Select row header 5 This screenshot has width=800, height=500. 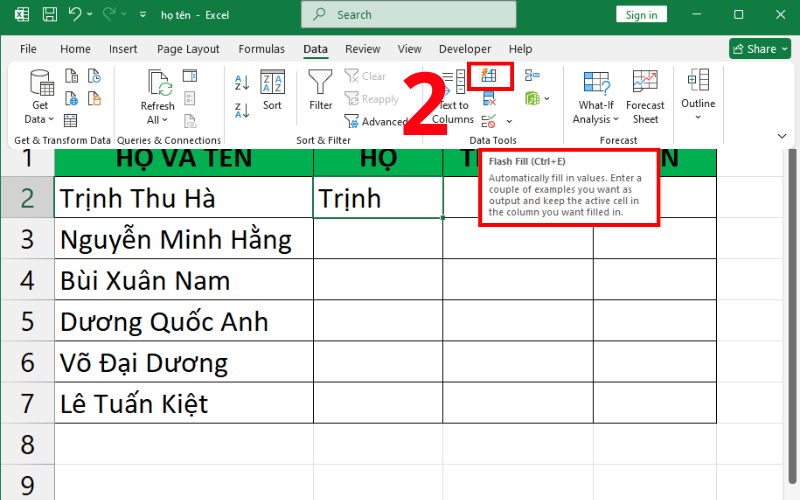point(27,320)
